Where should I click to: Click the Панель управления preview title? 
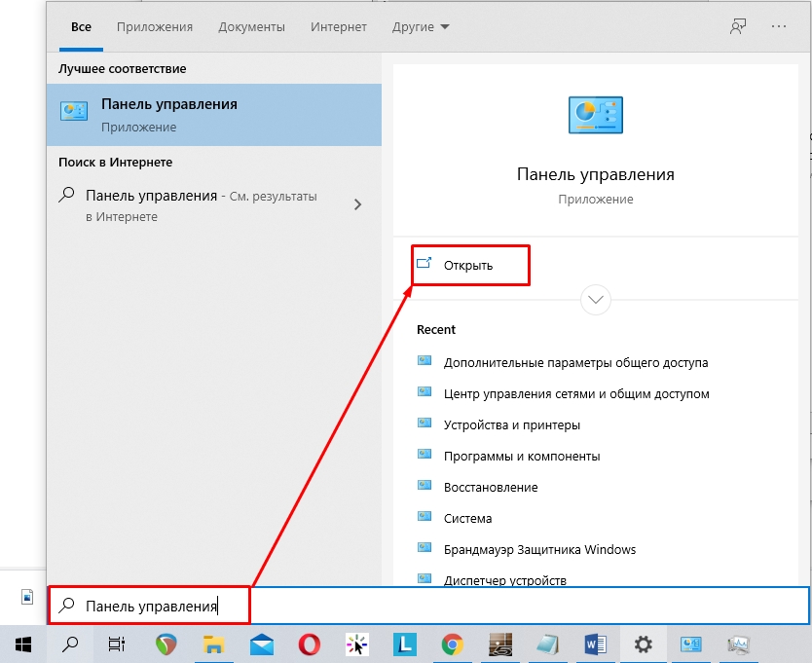pyautogui.click(x=596, y=174)
